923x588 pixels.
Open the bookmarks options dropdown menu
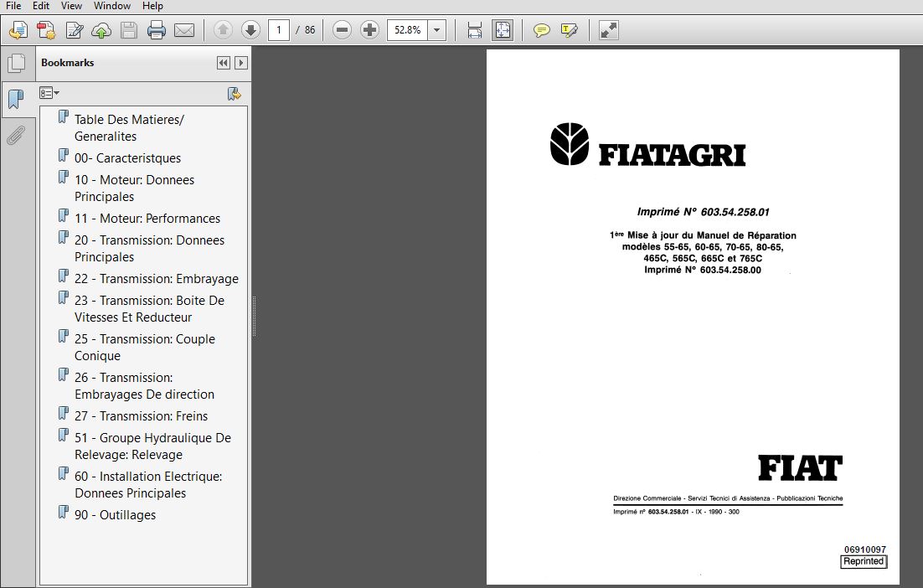(49, 93)
